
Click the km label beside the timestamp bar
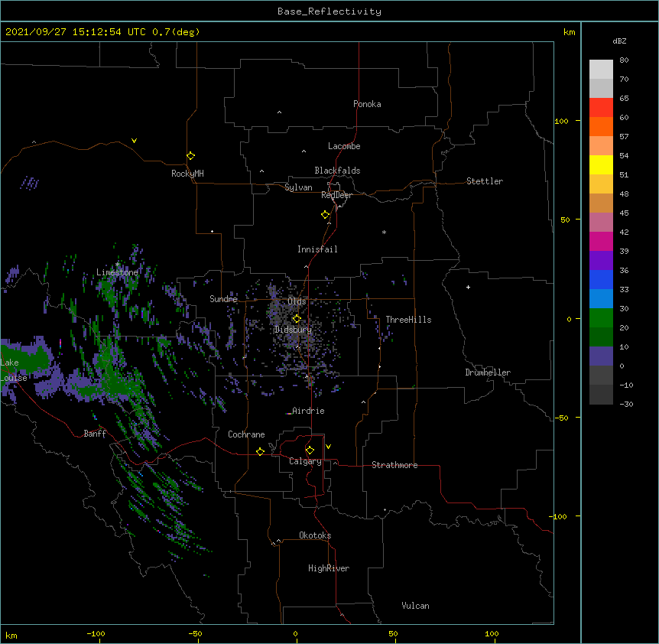(x=569, y=32)
